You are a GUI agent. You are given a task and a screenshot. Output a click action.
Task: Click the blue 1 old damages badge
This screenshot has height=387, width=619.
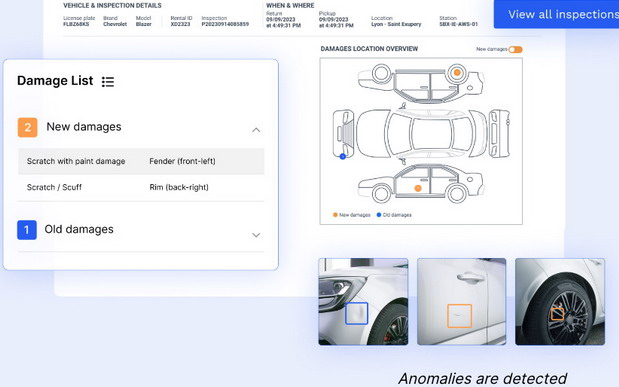[27, 230]
